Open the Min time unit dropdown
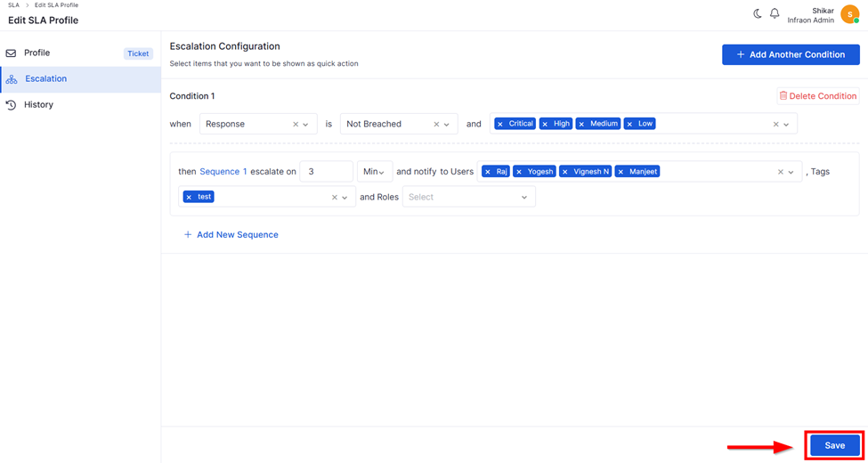This screenshot has height=463, width=868. [x=374, y=172]
